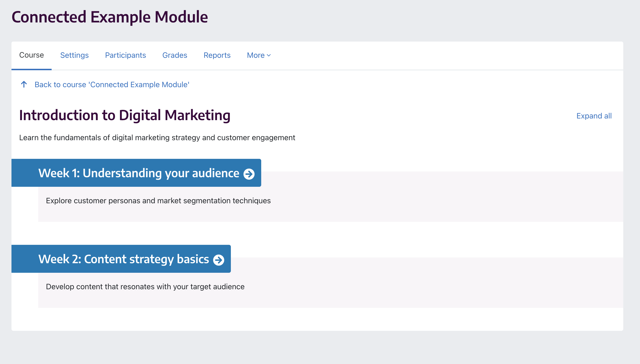Open Week 1 via its circular arrow icon

pos(249,173)
